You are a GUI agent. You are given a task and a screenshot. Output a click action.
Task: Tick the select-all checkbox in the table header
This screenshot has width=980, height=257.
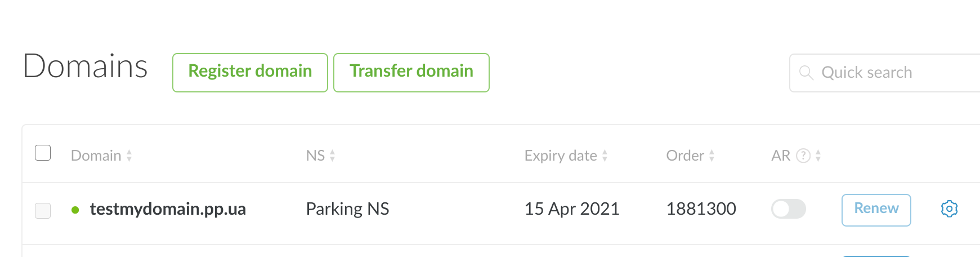tap(43, 153)
